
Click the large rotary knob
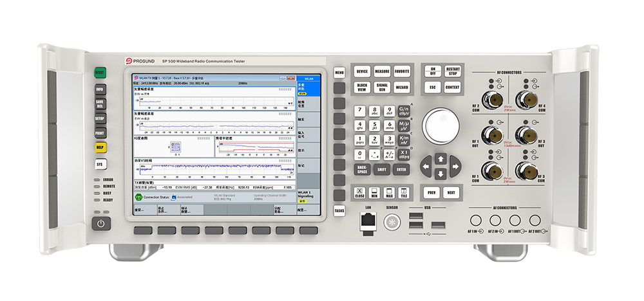pos(439,124)
